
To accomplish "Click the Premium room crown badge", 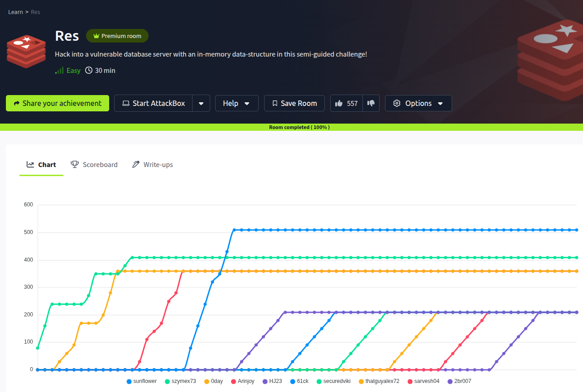I will [117, 36].
